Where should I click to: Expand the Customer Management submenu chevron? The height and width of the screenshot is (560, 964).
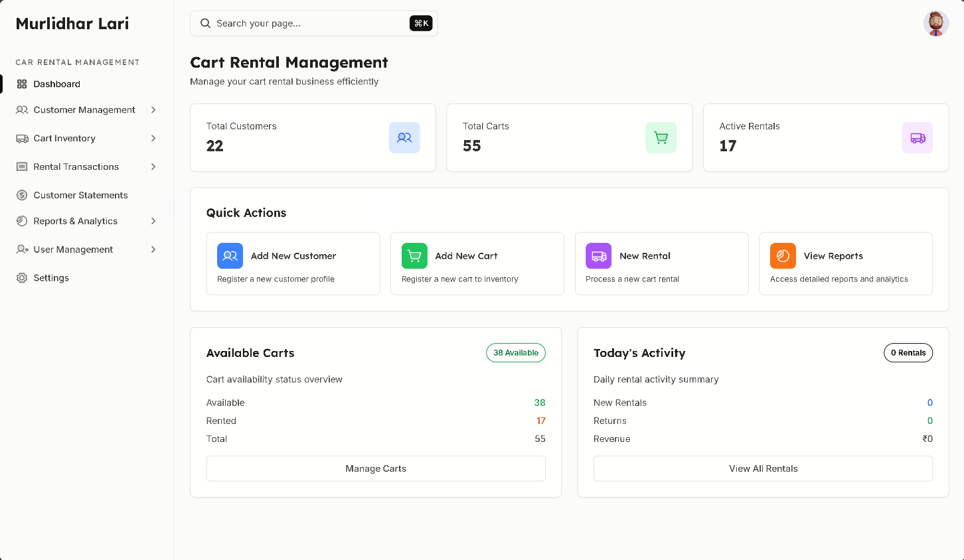click(x=153, y=110)
